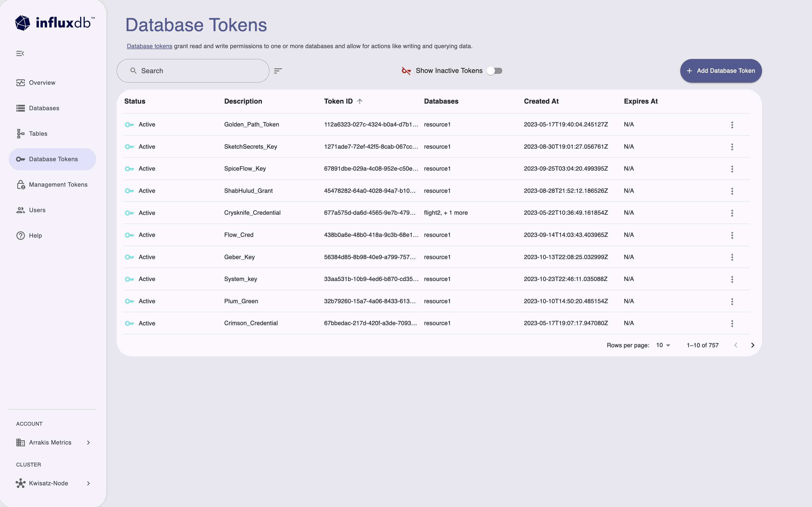The width and height of the screenshot is (812, 507).
Task: Go to the next page of tokens
Action: (752, 345)
